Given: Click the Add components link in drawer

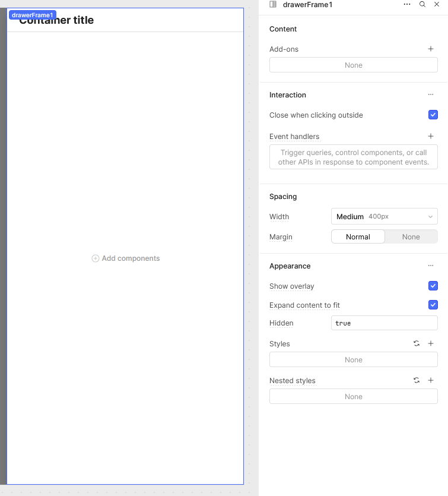Looking at the screenshot, I should coord(125,258).
